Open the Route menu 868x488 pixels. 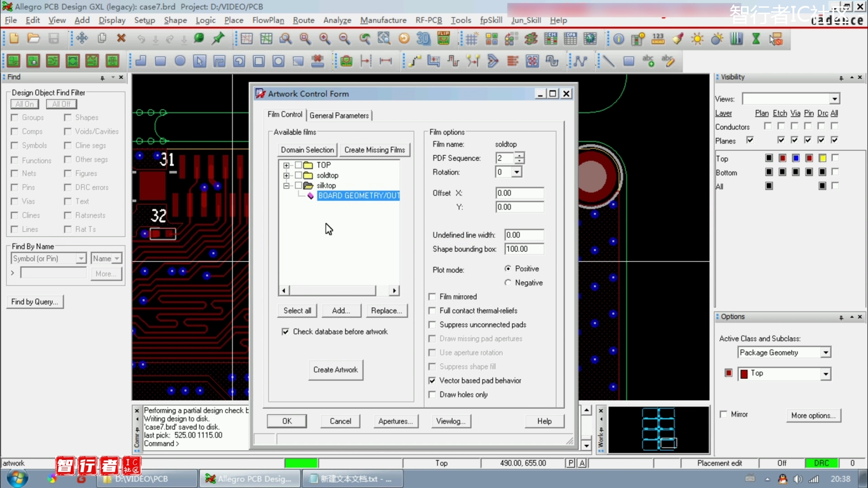point(304,20)
